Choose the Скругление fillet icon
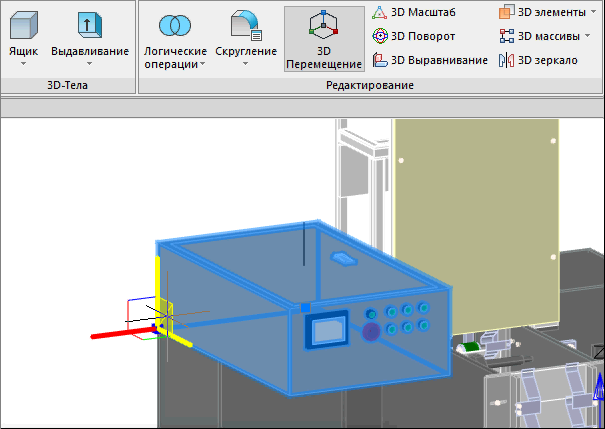The image size is (605, 429). pyautogui.click(x=247, y=25)
